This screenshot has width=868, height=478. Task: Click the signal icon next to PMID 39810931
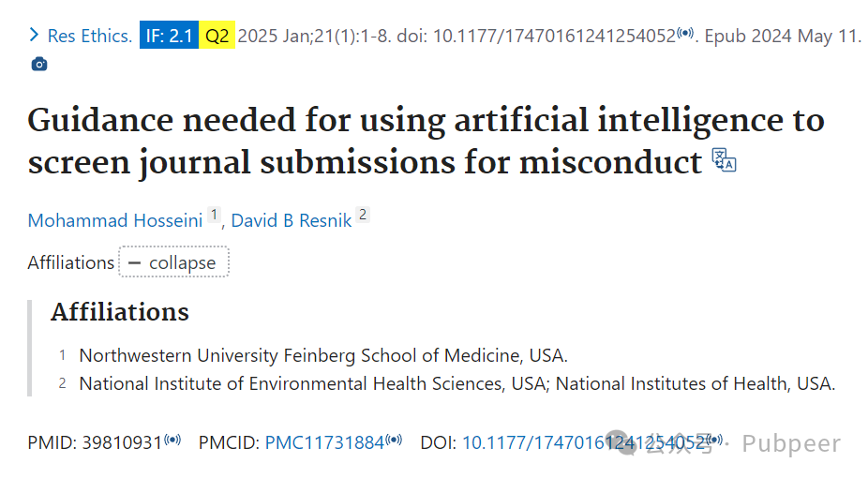pyautogui.click(x=172, y=440)
